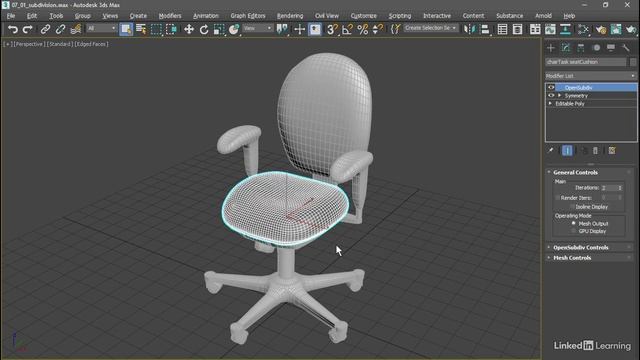Toggle the 3D Snaps icon
The height and width of the screenshot is (360, 640).
[x=332, y=29]
